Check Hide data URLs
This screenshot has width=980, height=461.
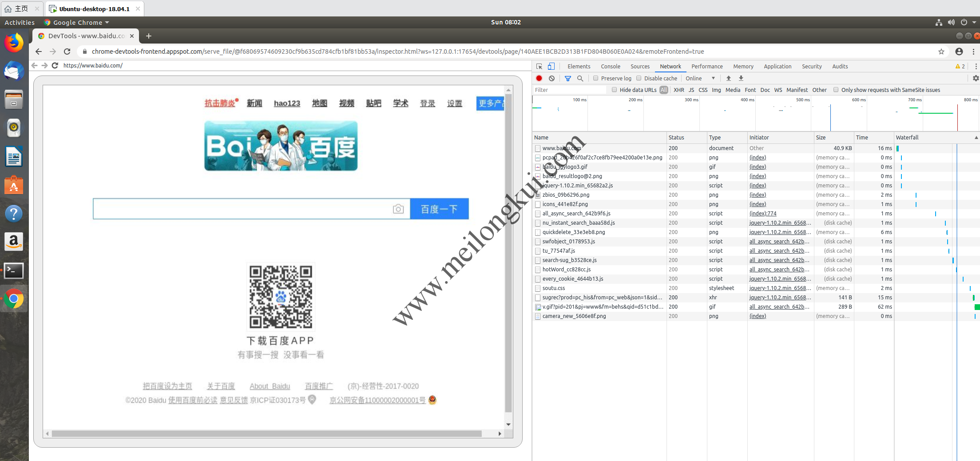[x=615, y=90]
